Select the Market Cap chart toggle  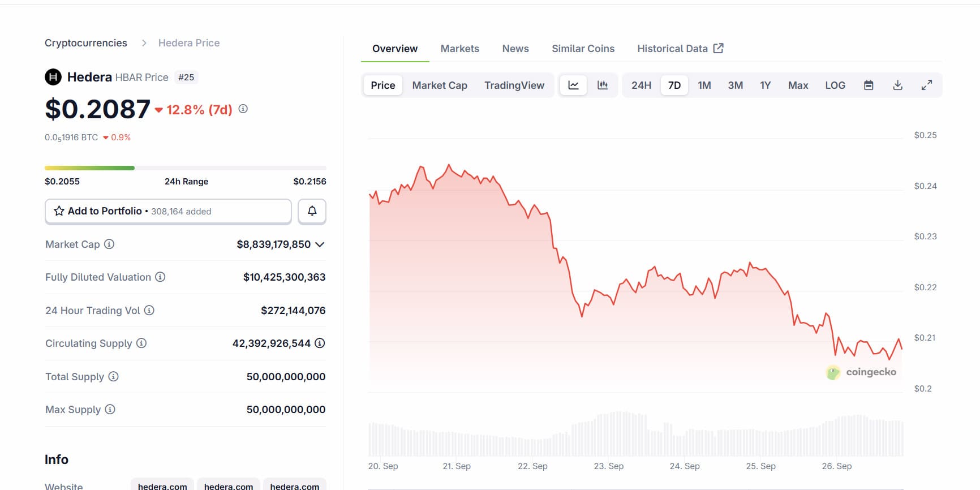[440, 85]
